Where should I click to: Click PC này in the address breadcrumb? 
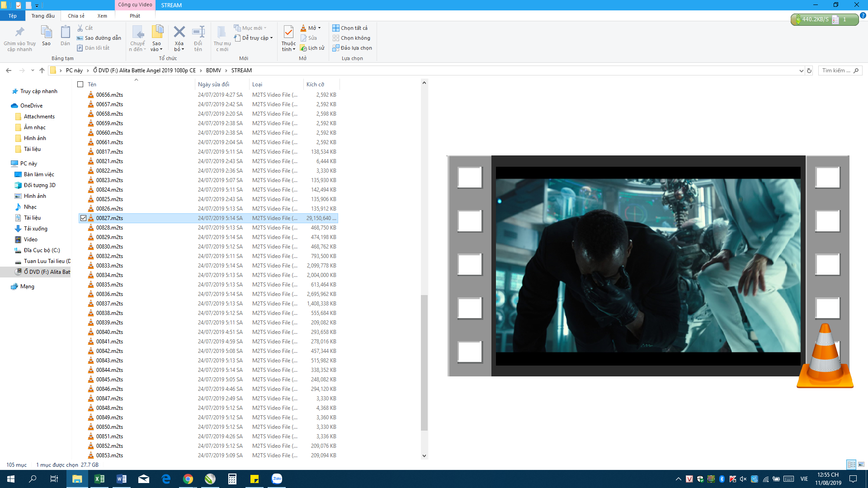point(74,70)
